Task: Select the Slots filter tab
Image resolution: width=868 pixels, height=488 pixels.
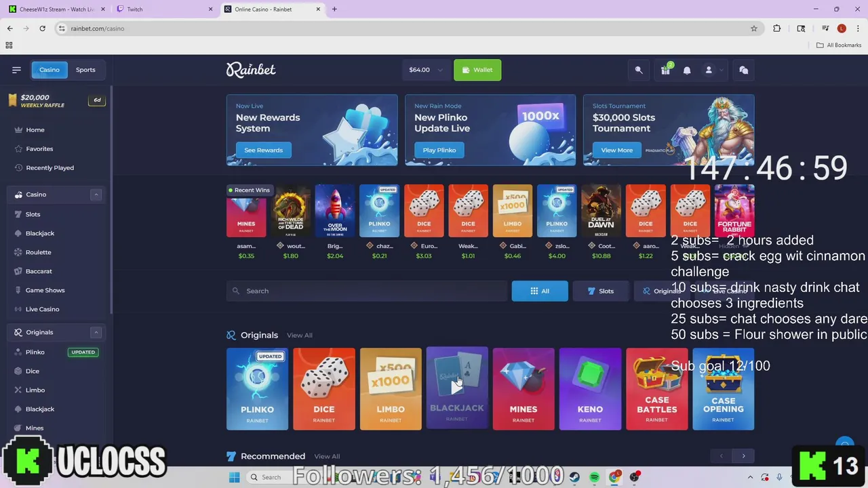Action: point(600,291)
